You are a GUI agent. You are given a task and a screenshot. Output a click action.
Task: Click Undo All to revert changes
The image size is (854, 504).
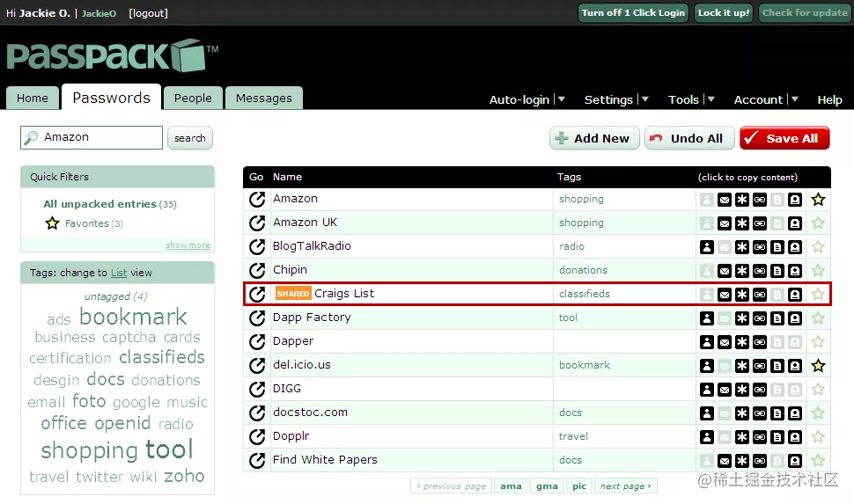pos(689,138)
